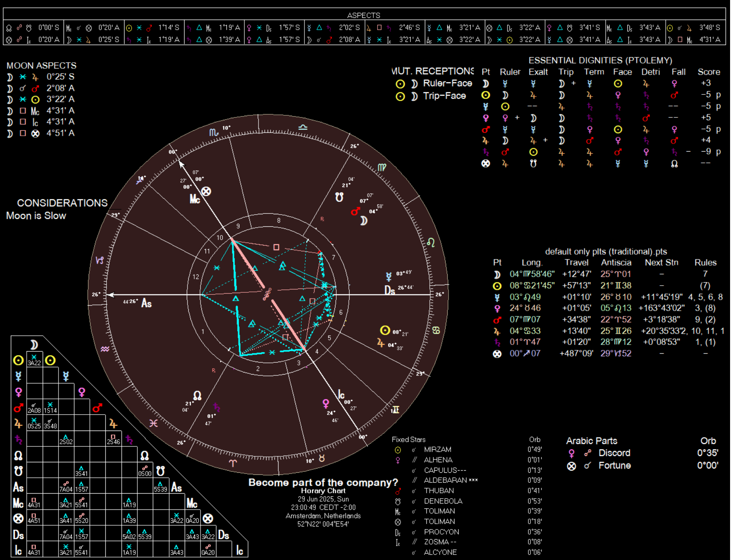Click the MOON ASPECTS heading
The image size is (733, 560).
click(x=41, y=66)
